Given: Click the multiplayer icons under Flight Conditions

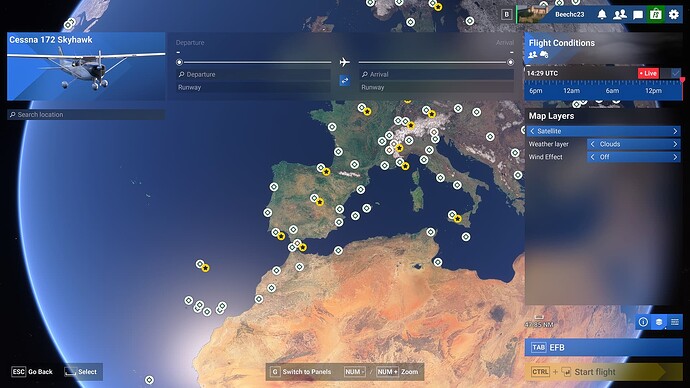Looking at the screenshot, I should tap(538, 55).
